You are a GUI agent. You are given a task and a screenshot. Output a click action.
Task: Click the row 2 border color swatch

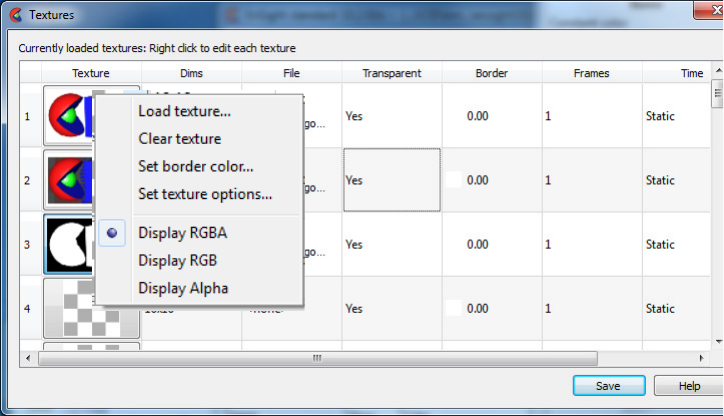(453, 180)
